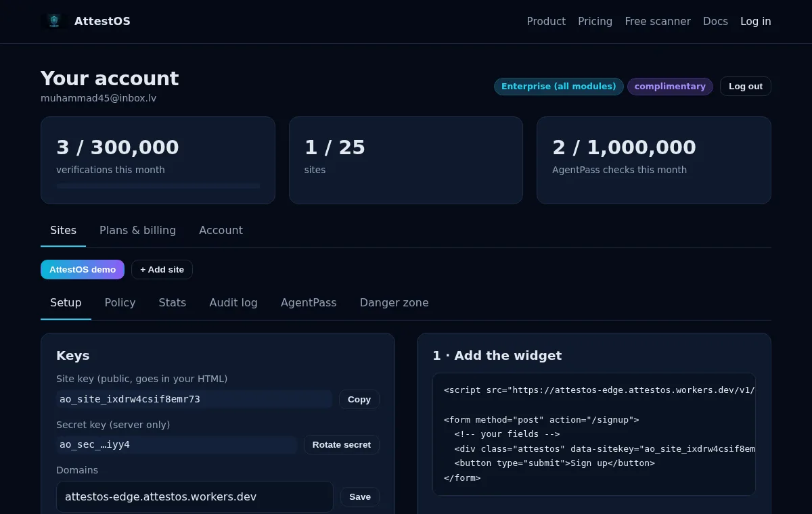The height and width of the screenshot is (514, 812).
Task: Click the verifications this month progress bar
Action: point(158,185)
